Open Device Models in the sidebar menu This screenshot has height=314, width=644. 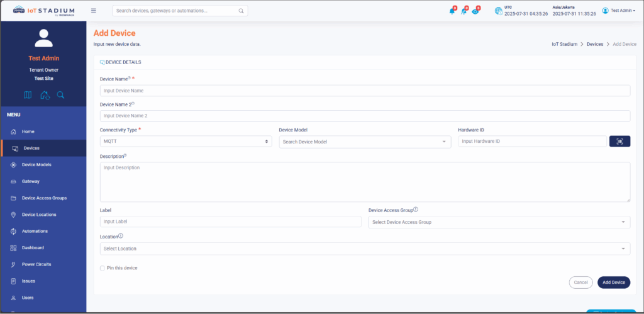point(36,165)
